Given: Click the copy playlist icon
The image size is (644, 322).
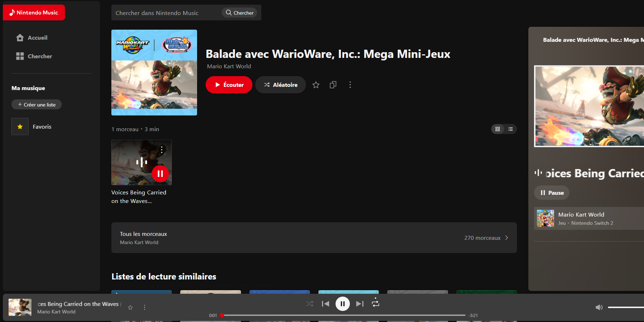Looking at the screenshot, I should [333, 85].
